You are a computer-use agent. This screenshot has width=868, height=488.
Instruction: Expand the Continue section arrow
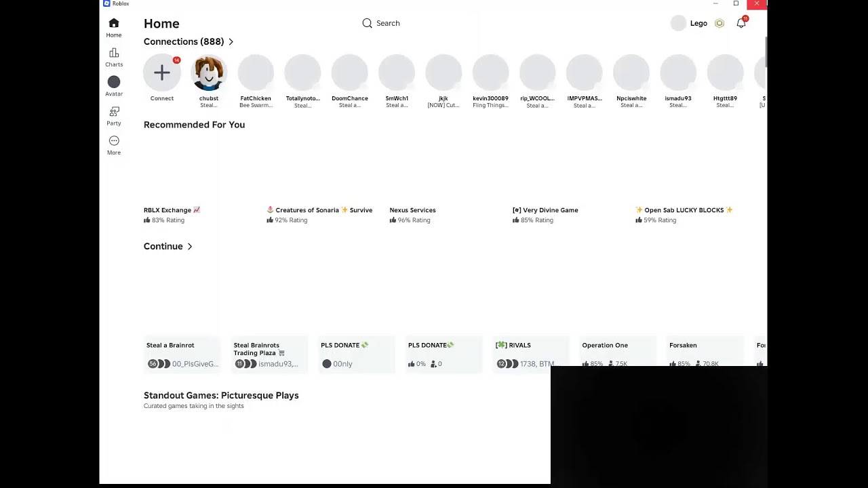click(190, 247)
